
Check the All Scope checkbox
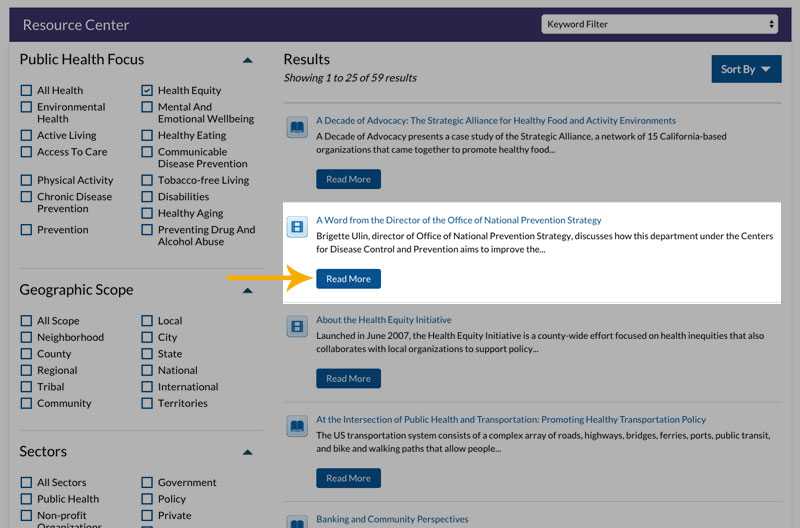coord(26,320)
